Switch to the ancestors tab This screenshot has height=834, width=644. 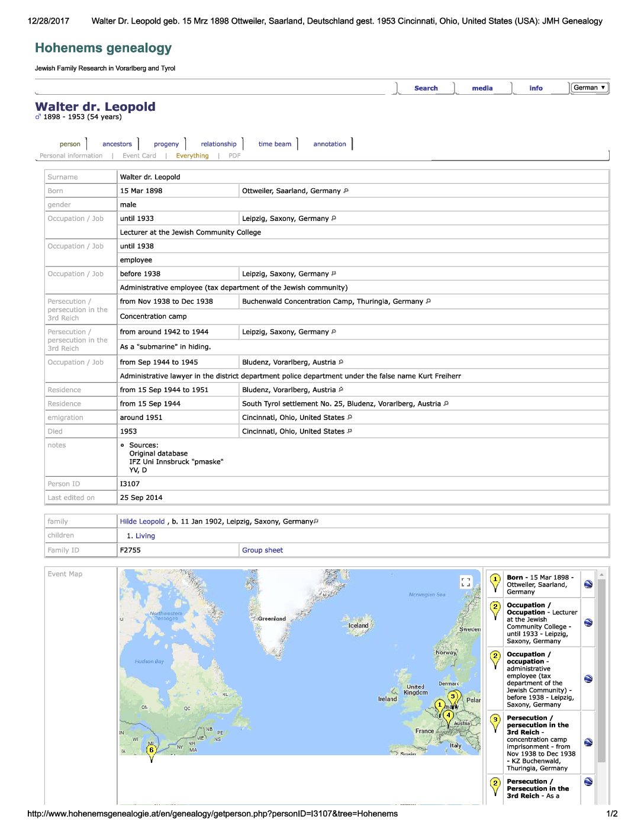117,144
